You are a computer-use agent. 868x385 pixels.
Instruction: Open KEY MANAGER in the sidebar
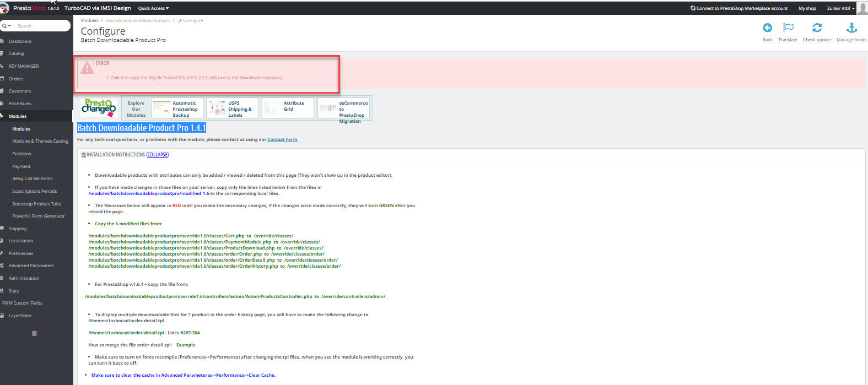pyautogui.click(x=24, y=66)
